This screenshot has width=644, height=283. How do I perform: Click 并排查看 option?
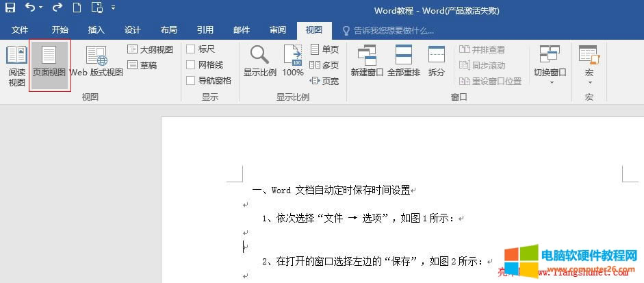(482, 50)
